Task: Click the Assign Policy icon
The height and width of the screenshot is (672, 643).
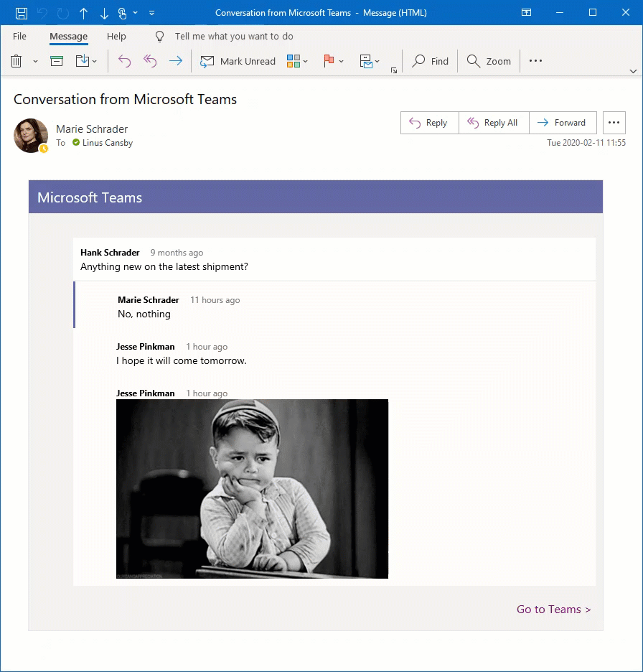Action: (x=366, y=61)
